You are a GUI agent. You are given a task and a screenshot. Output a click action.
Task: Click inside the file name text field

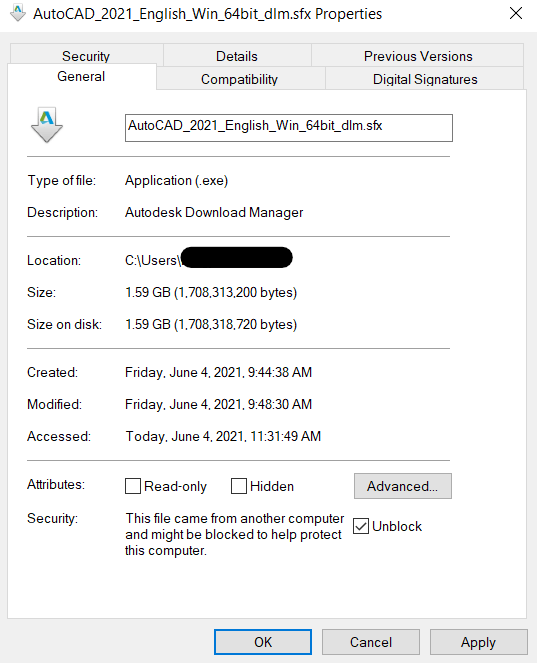[289, 128]
